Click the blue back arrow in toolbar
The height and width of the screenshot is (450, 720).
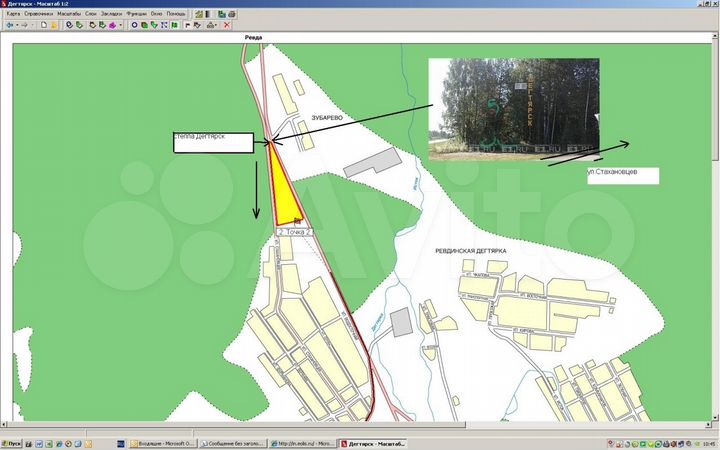click(x=10, y=25)
